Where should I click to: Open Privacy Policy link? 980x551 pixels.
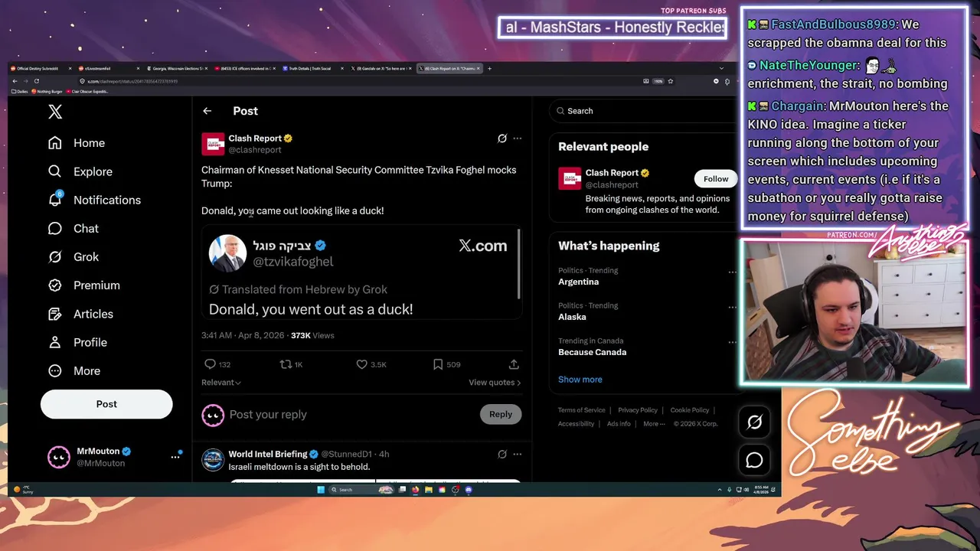click(x=638, y=410)
